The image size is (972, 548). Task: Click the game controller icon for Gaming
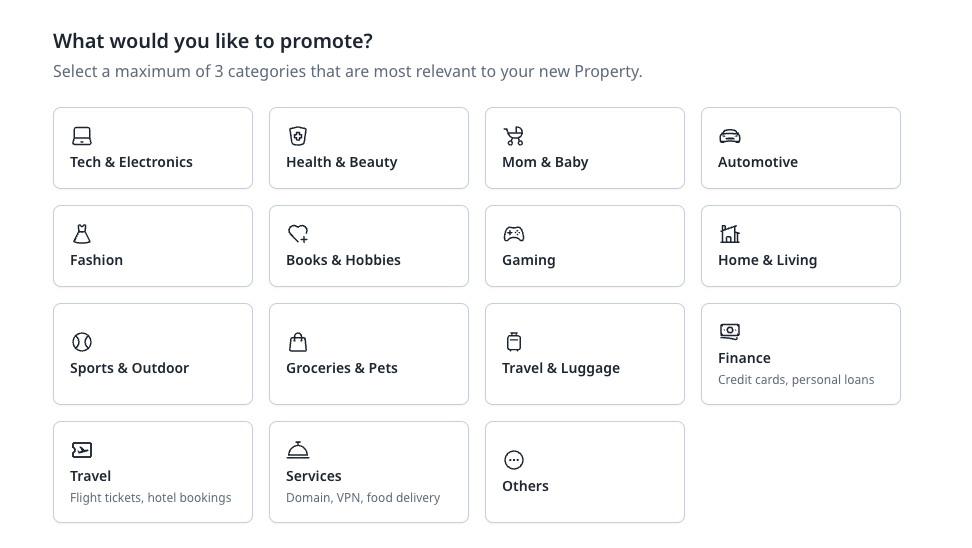(x=514, y=234)
